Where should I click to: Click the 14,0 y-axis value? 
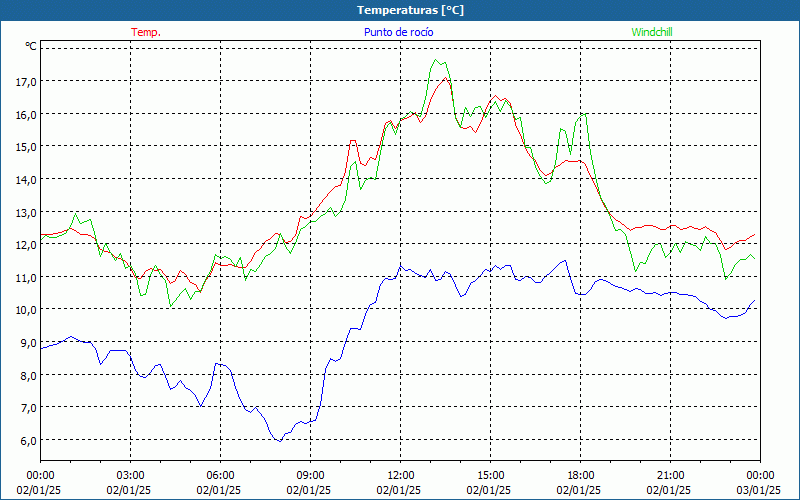[x=26, y=180]
